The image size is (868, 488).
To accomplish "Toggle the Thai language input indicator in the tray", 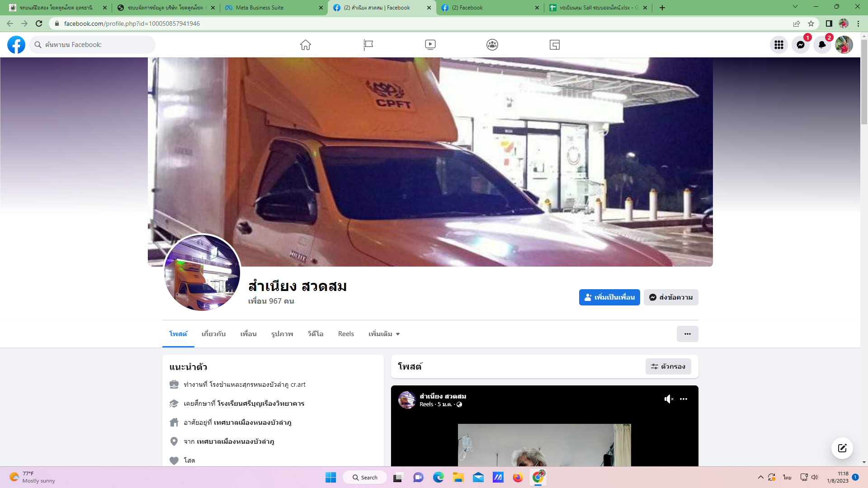I will click(x=787, y=477).
